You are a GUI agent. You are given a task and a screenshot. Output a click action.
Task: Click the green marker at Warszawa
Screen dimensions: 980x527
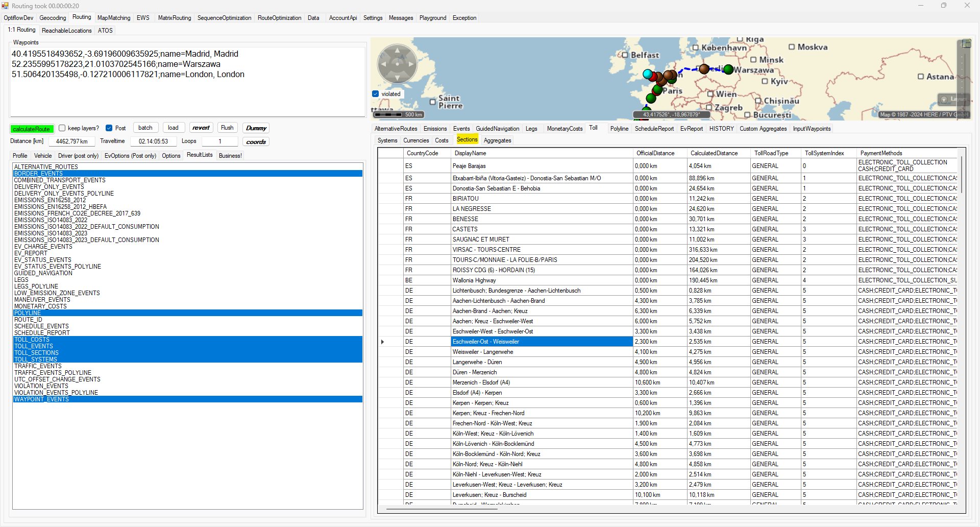[x=728, y=69]
